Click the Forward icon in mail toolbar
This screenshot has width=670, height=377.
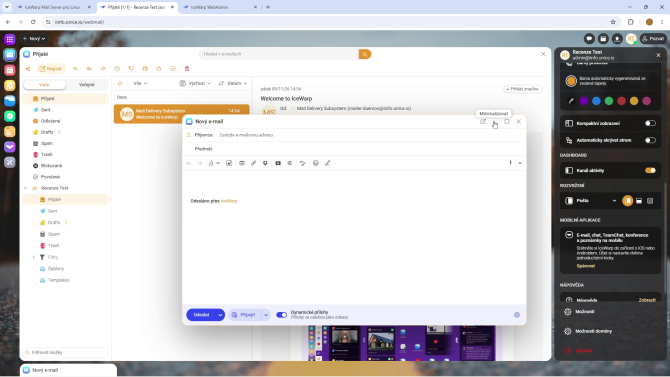point(103,68)
